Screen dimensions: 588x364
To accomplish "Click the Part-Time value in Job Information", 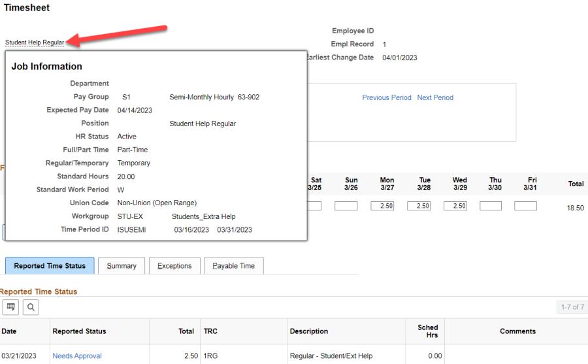I will click(133, 150).
